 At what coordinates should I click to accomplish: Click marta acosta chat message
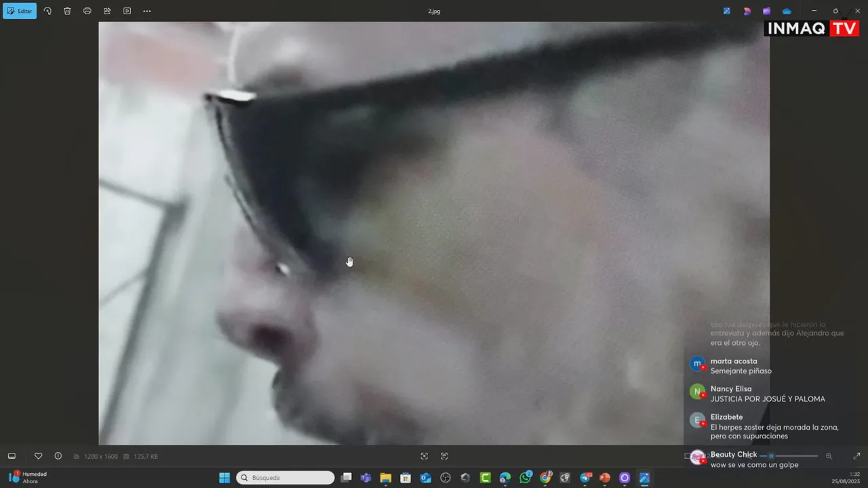pos(731,366)
